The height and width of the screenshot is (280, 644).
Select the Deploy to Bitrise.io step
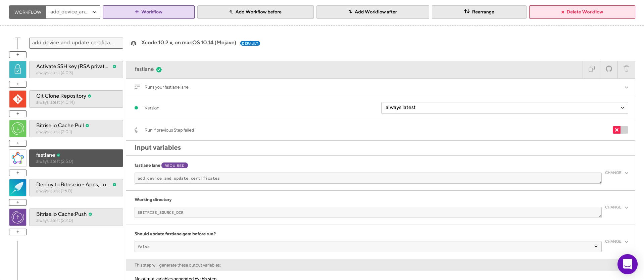76,188
